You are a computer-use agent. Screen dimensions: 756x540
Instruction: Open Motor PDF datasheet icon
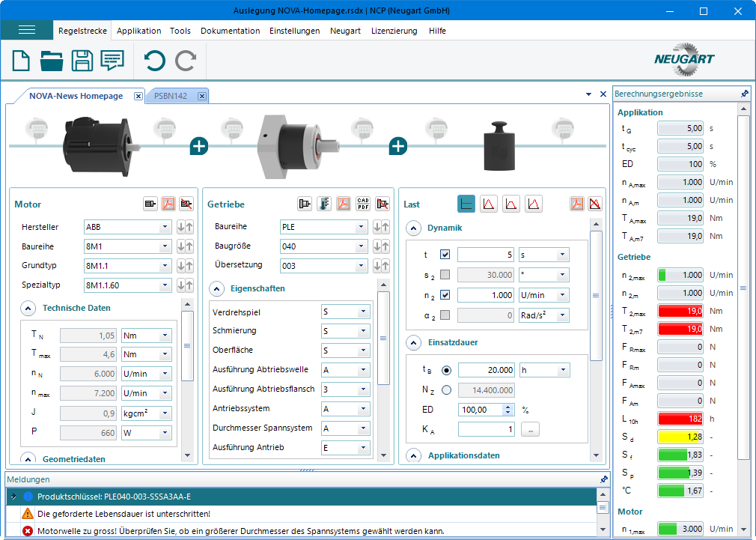click(168, 204)
